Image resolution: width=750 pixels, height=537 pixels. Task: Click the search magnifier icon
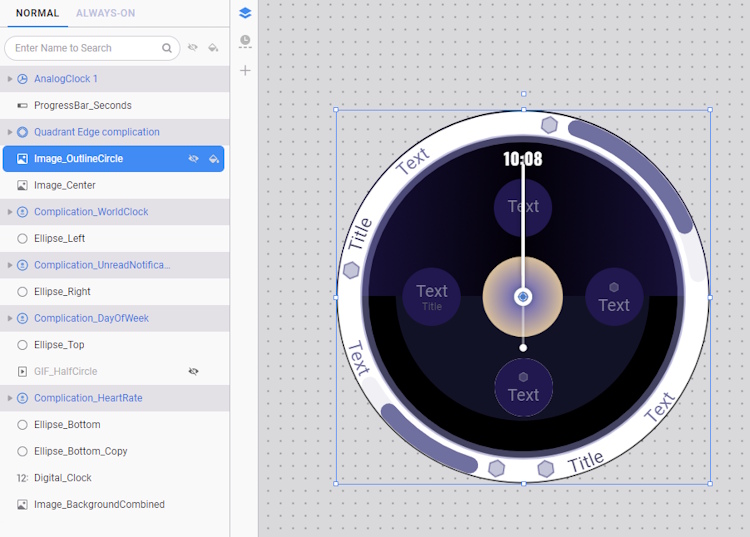click(167, 48)
